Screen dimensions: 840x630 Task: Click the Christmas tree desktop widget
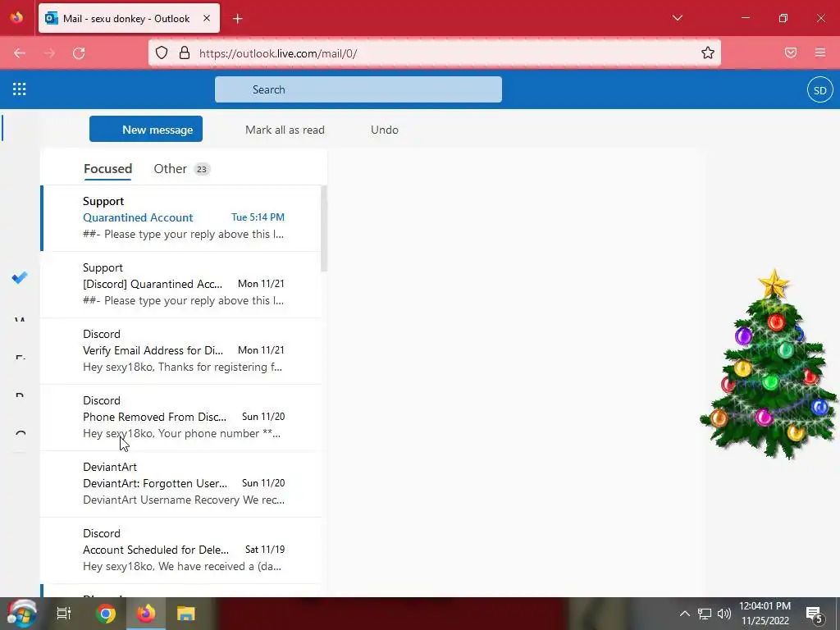pos(769,364)
